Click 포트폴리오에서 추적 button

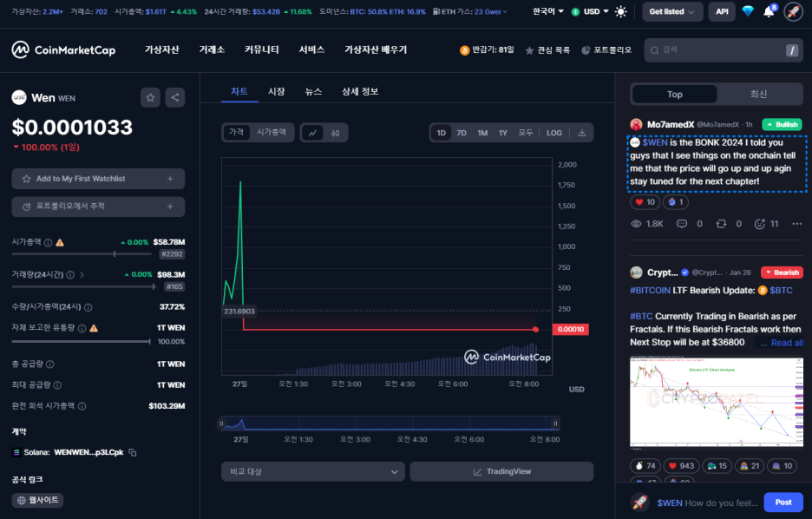pyautogui.click(x=98, y=207)
